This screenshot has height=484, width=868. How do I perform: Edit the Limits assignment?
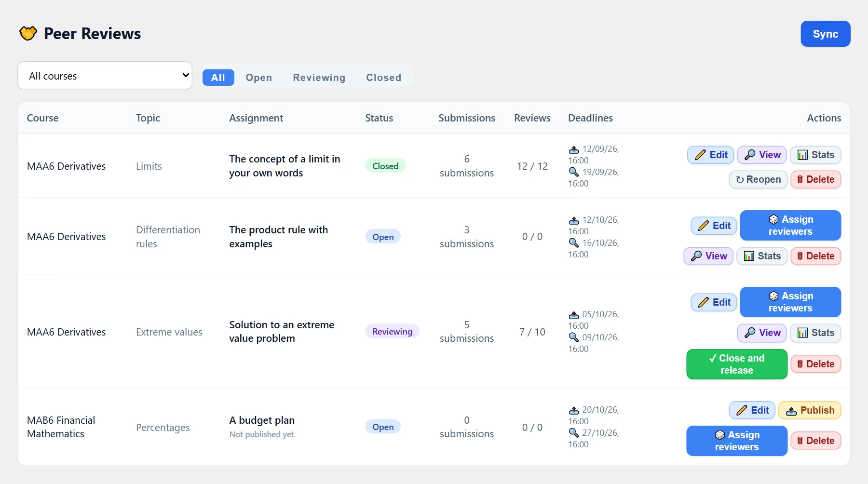tap(711, 155)
